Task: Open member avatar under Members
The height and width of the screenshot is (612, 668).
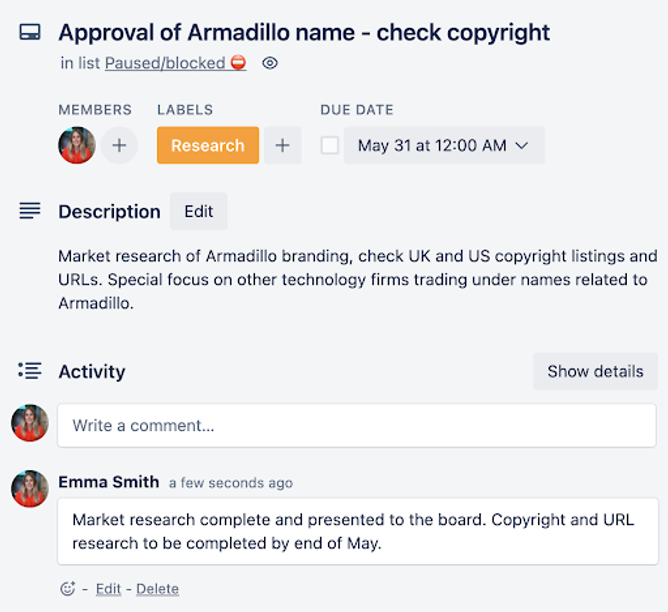Action: click(x=77, y=145)
